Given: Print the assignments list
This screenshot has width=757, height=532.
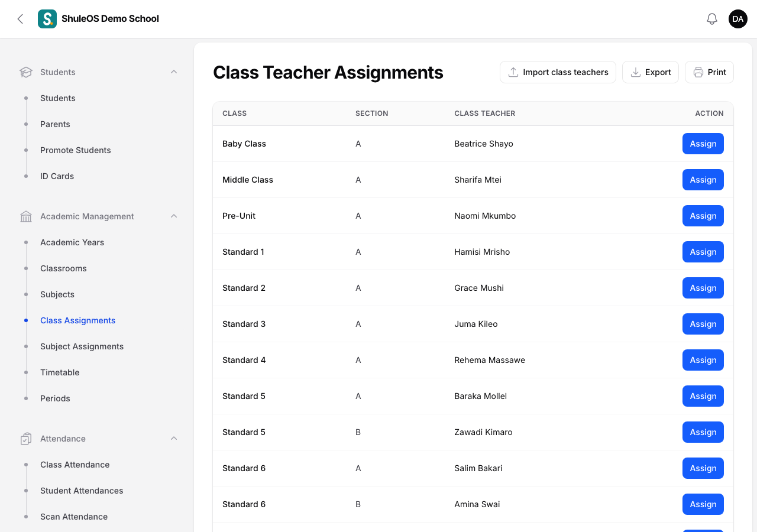Looking at the screenshot, I should pyautogui.click(x=709, y=72).
